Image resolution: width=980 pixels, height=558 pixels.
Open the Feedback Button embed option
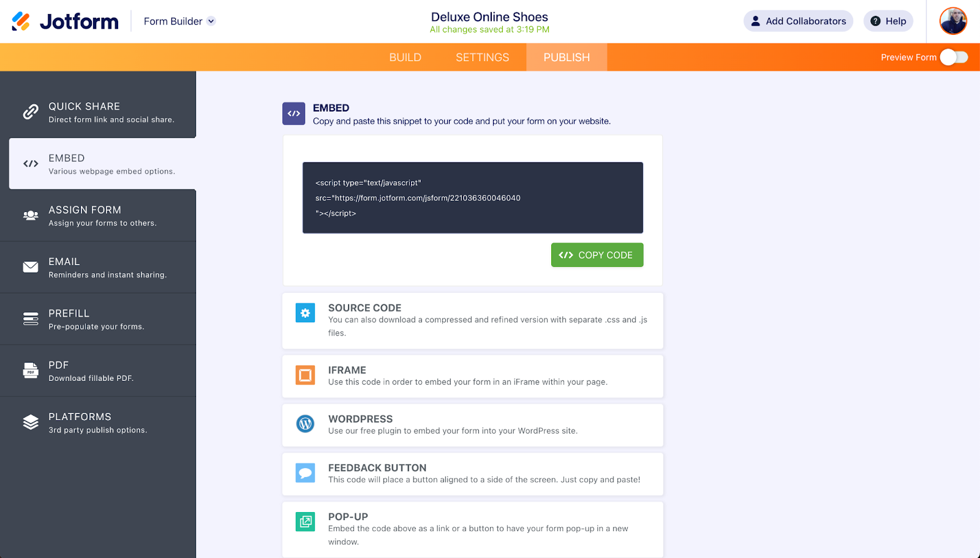click(x=473, y=474)
